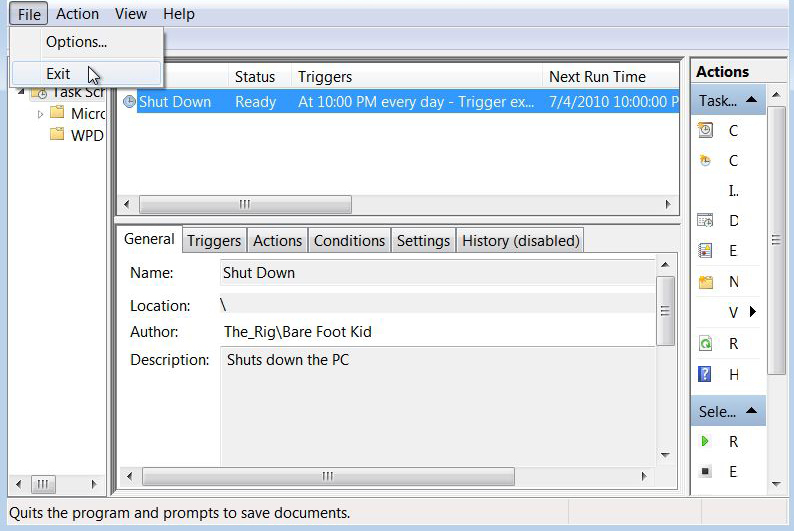Click tree pane horizontal scrollbar right arrow
The width and height of the screenshot is (794, 531).
tap(94, 484)
